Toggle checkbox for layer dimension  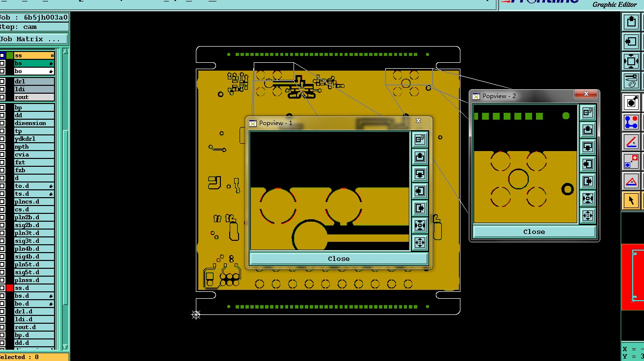click(2, 123)
